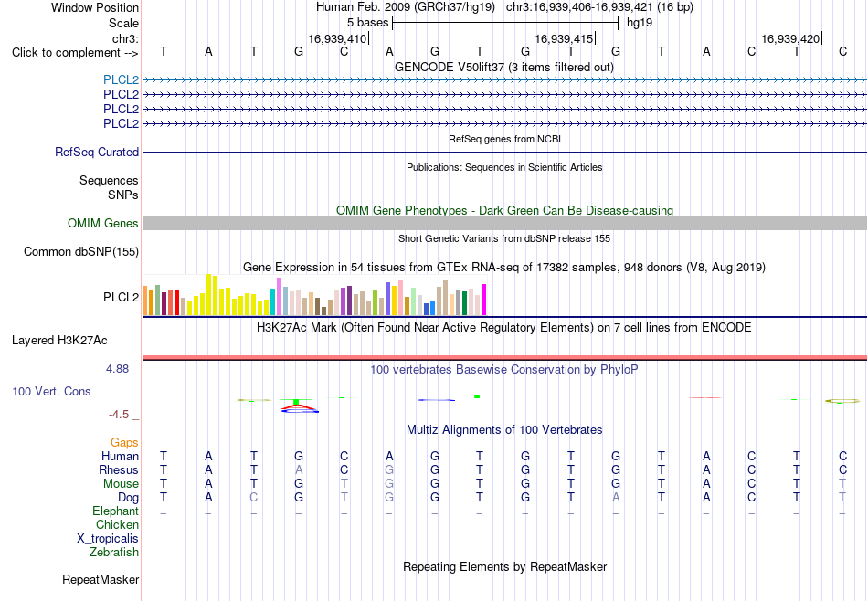
Task: Select the Chicken species label
Action: [117, 524]
